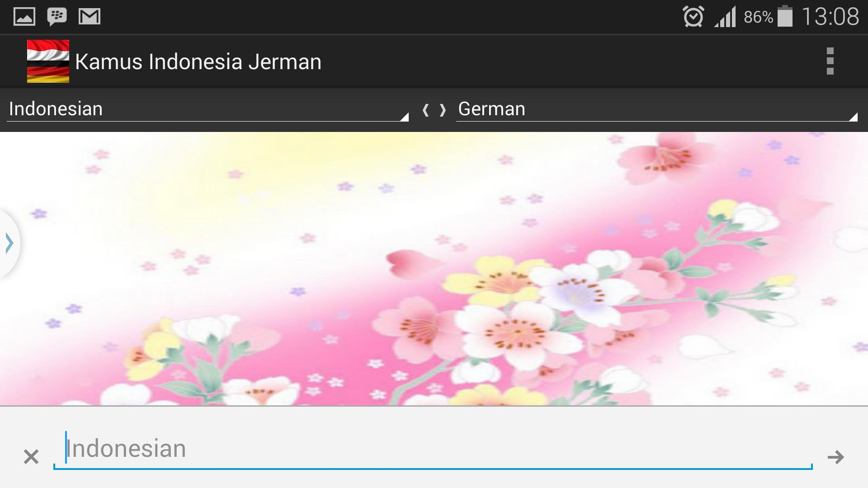
Task: Tap the 13:08 clock in status bar
Action: click(830, 17)
